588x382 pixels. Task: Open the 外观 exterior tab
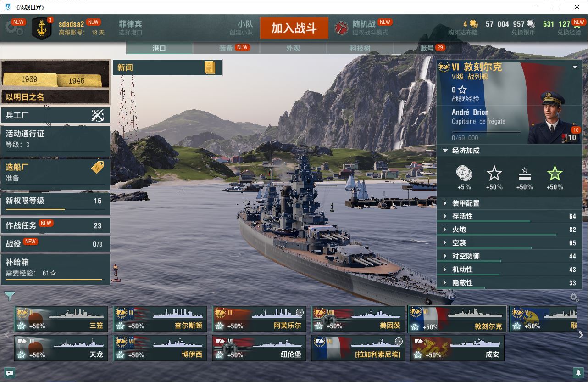[x=293, y=48]
